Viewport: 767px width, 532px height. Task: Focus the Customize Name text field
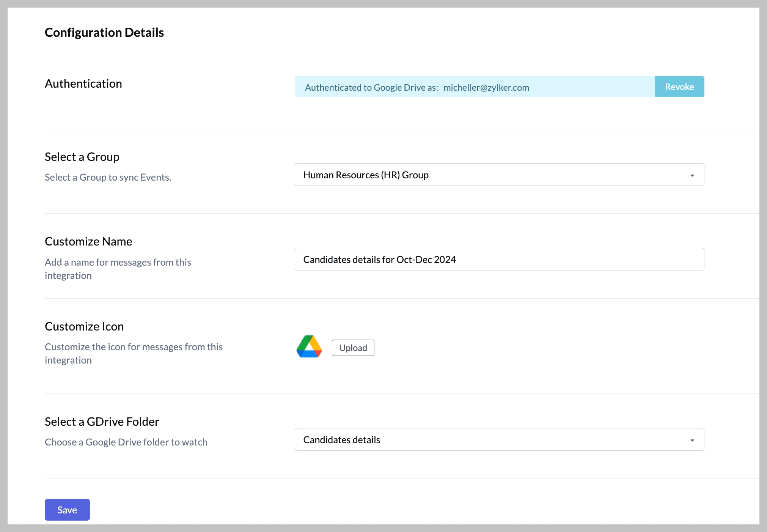point(499,260)
